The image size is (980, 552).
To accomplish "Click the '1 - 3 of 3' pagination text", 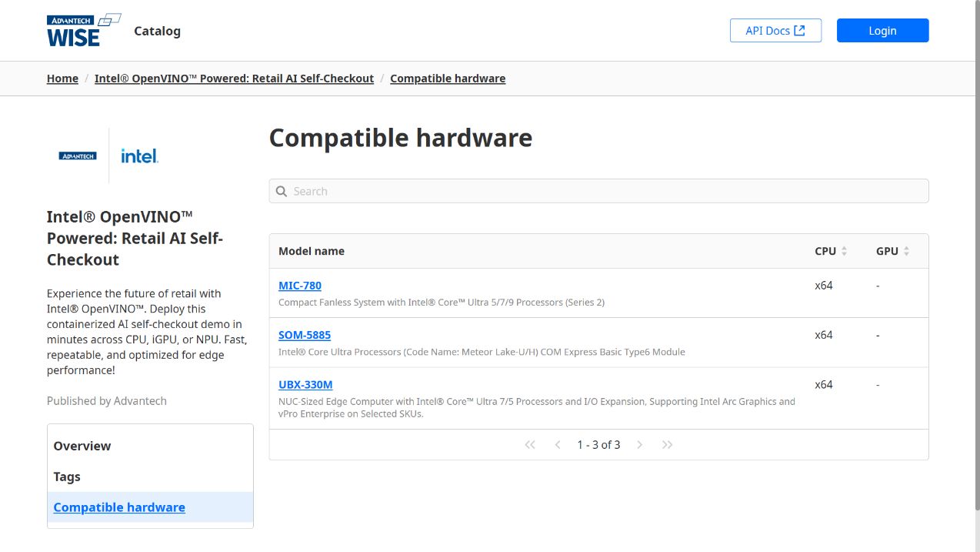I will pos(598,445).
